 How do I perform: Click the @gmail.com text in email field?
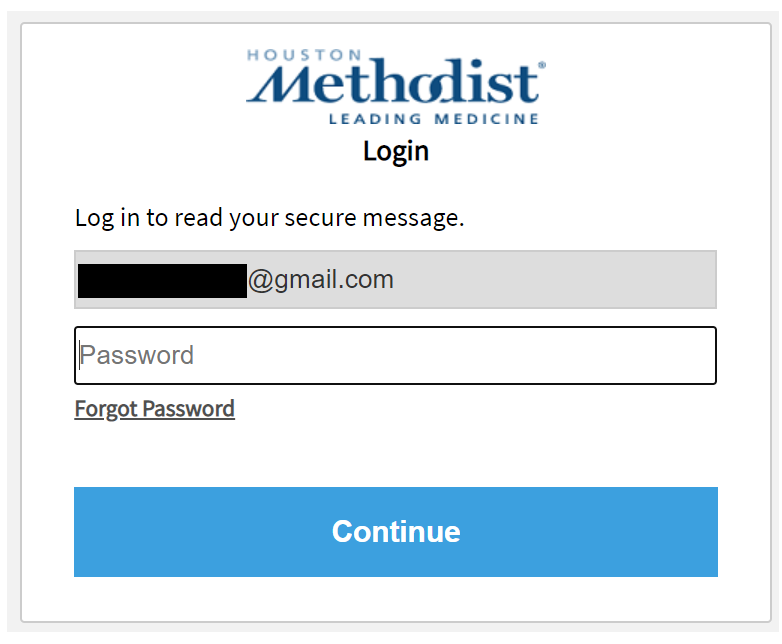[x=320, y=280]
